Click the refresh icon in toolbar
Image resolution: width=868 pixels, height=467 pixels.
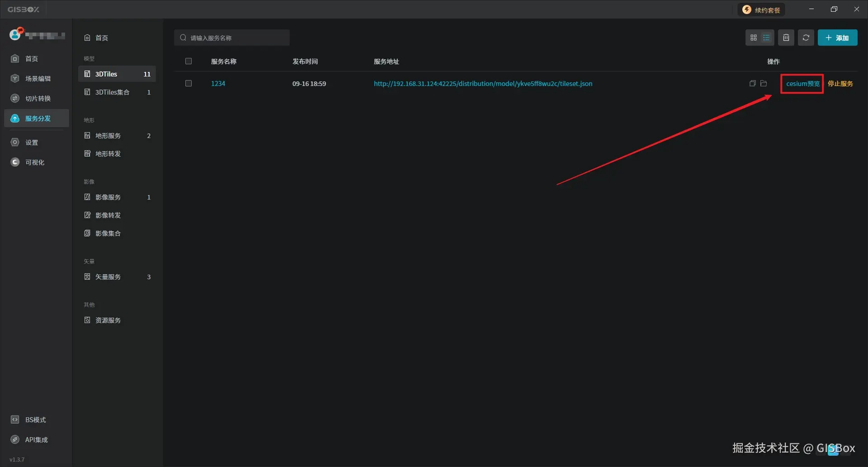coord(806,38)
